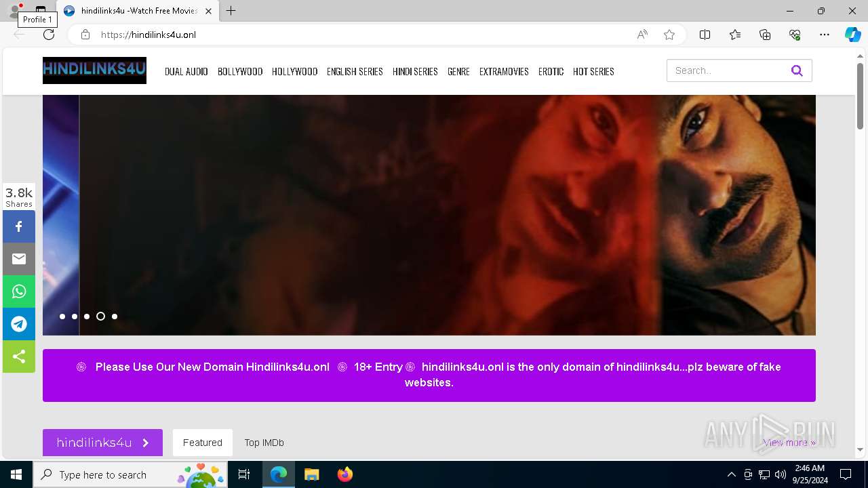Open EXTRAMOVIES menu item
This screenshot has width=868, height=488.
(x=504, y=72)
